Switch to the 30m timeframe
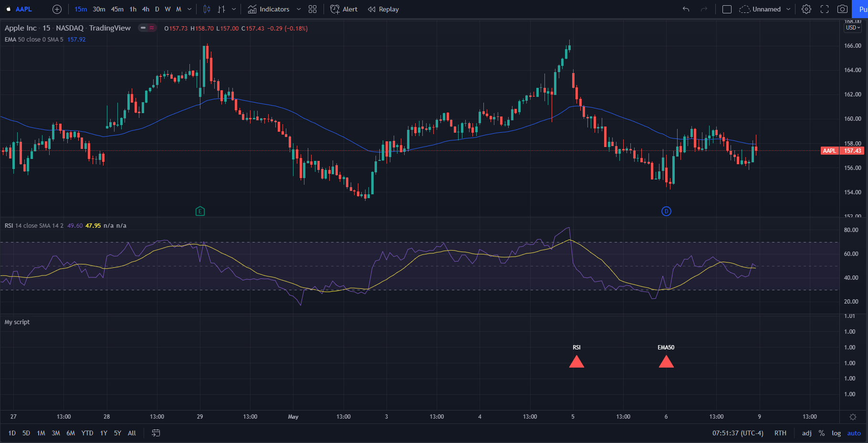The height and width of the screenshot is (443, 868). pos(99,9)
